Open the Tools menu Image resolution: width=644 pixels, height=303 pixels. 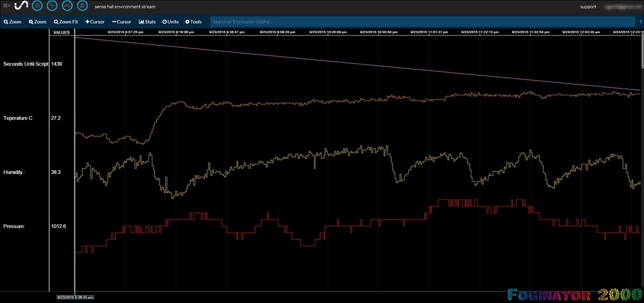click(x=193, y=22)
